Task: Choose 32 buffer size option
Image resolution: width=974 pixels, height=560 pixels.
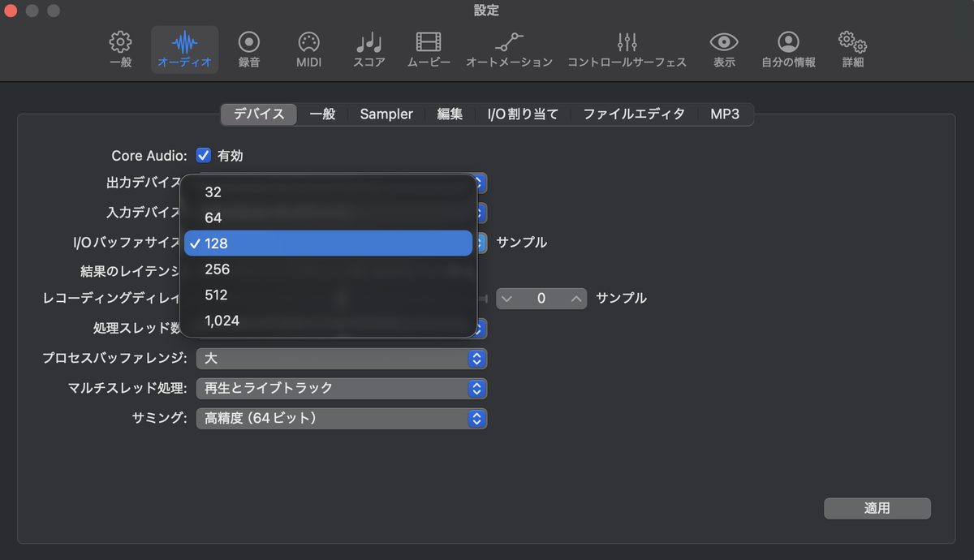Action: pyautogui.click(x=328, y=192)
